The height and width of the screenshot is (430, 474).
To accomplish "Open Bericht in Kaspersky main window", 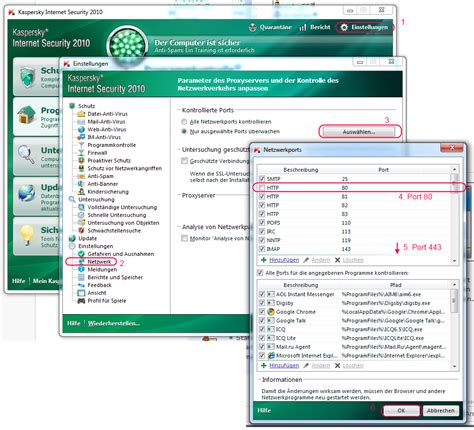I will click(x=315, y=27).
